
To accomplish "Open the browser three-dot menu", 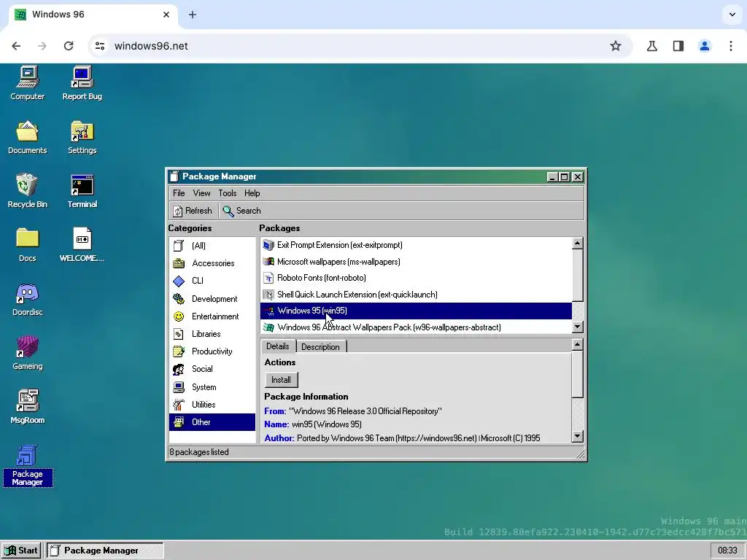I will [731, 46].
